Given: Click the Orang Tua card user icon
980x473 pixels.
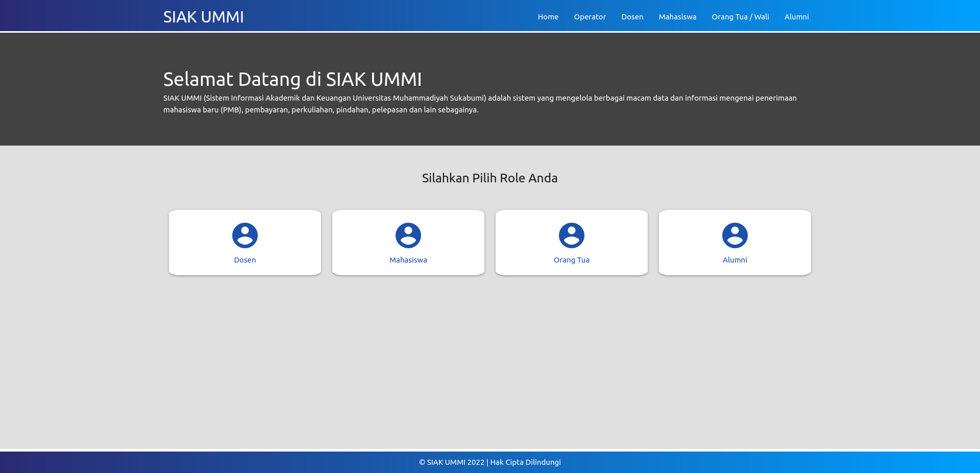Looking at the screenshot, I should coord(572,235).
